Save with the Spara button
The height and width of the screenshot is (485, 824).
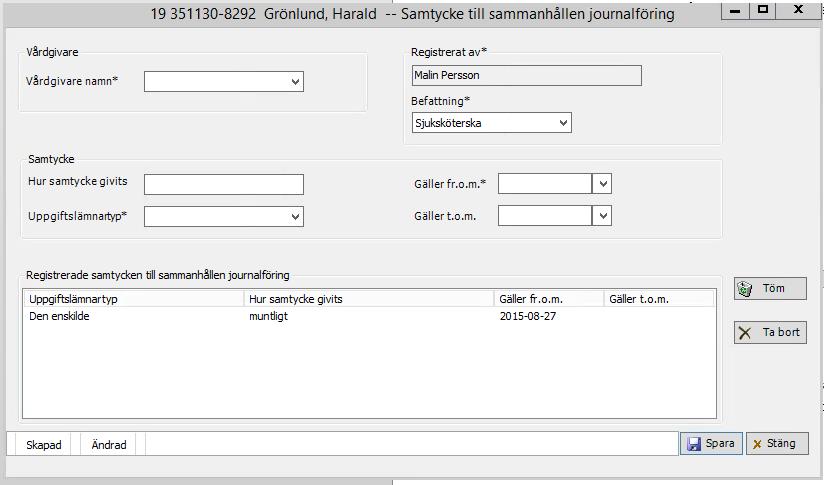click(711, 443)
